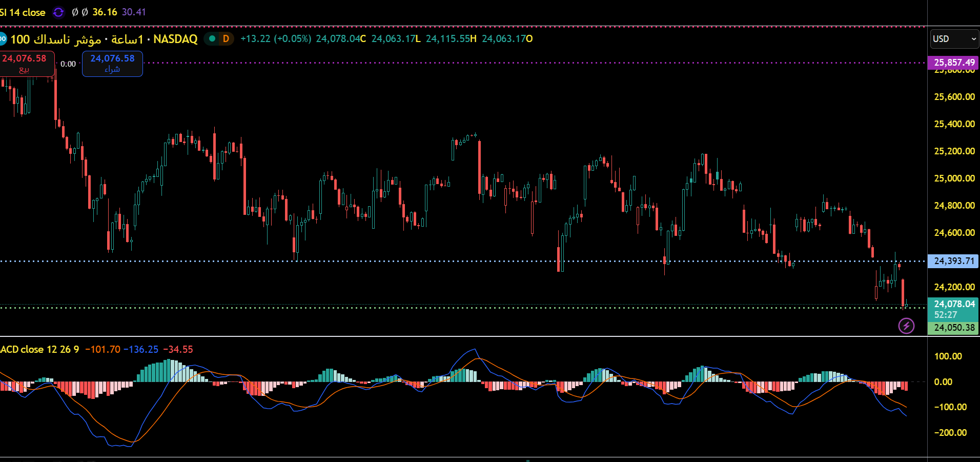The width and height of the screenshot is (980, 462).
Task: Click the blue 24,393.71 price label
Action: (953, 261)
